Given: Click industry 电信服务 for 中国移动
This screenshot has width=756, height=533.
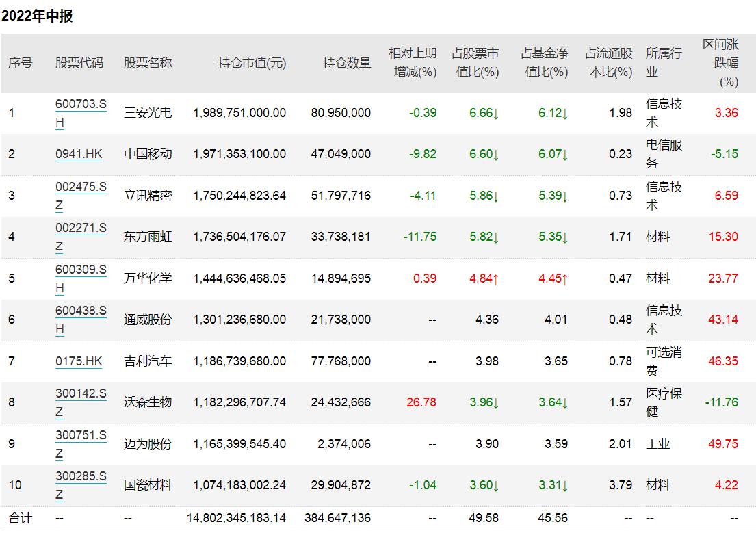Looking at the screenshot, I should [664, 154].
